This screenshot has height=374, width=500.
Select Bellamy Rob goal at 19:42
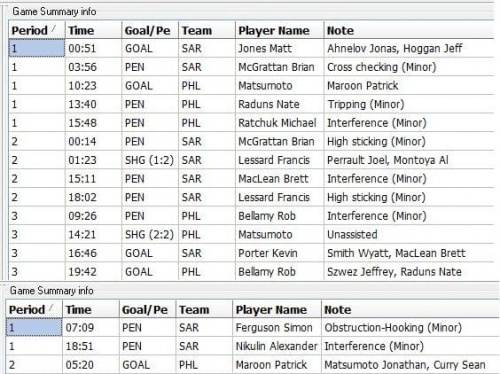tap(251, 272)
